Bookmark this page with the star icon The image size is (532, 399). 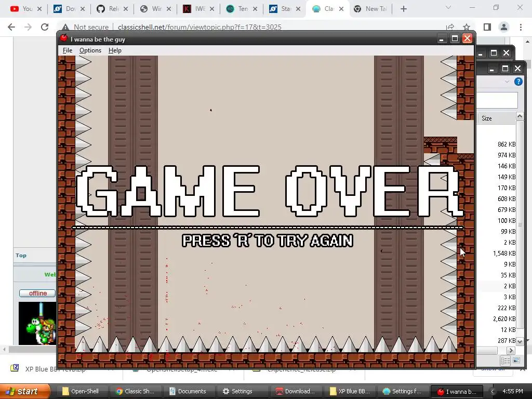click(x=467, y=27)
